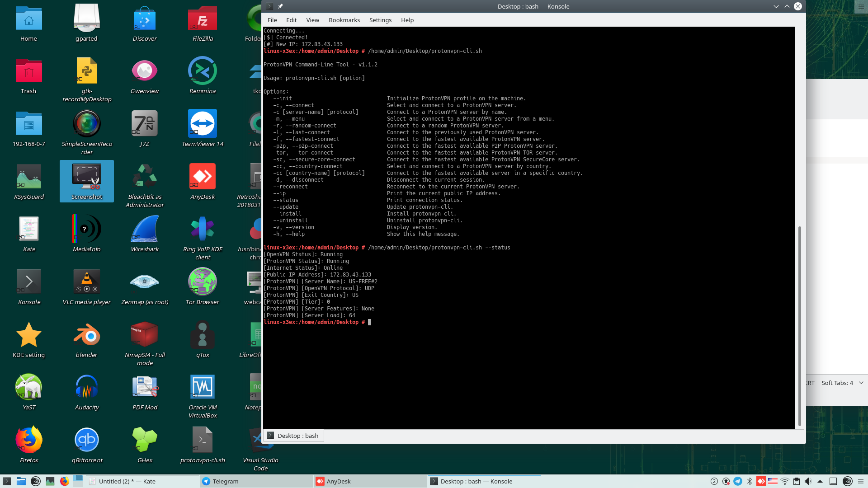Open the Konsole titlebar window menu chevron
Image resolution: width=868 pixels, height=488 pixels.
[269, 6]
